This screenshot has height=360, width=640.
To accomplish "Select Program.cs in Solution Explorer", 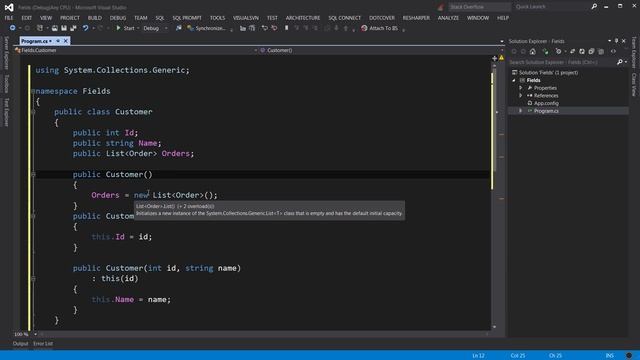I will click(546, 111).
